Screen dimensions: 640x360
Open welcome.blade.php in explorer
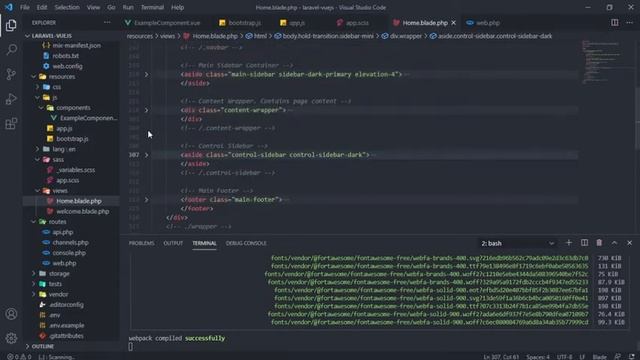[82, 211]
